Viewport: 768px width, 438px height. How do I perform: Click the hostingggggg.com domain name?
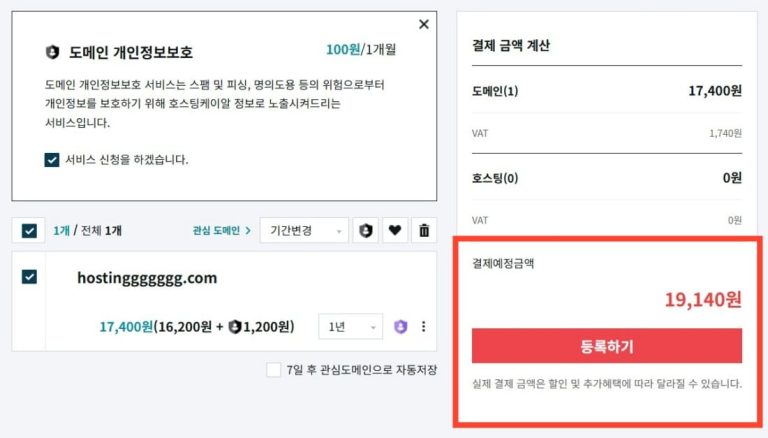click(147, 278)
